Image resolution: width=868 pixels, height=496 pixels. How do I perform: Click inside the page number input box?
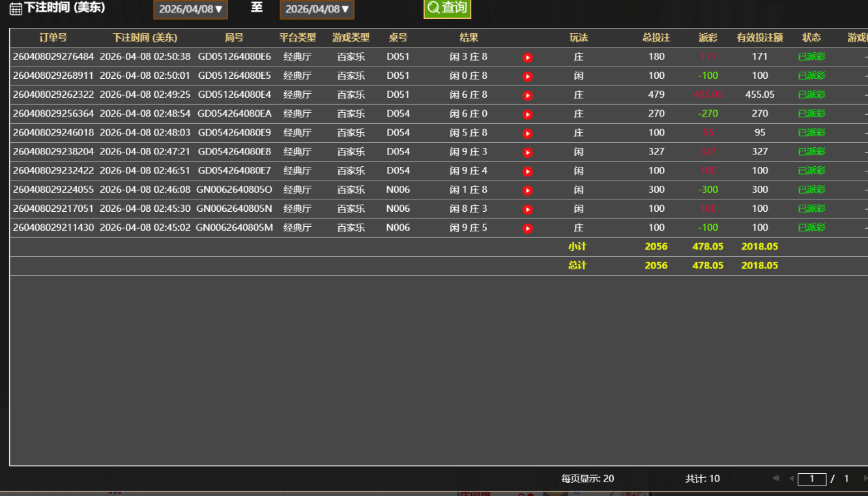(x=812, y=478)
